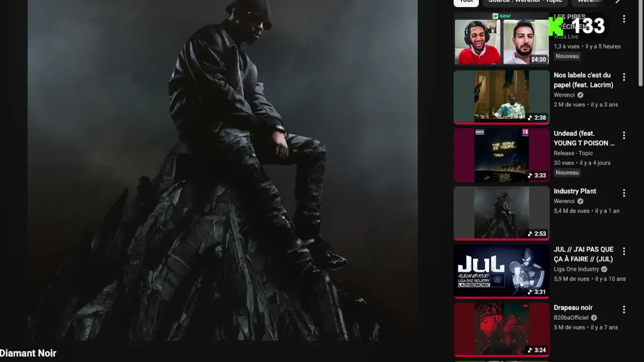Visit the Wiss Live channel name
Image resolution: width=644 pixels, height=362 pixels.
(566, 37)
